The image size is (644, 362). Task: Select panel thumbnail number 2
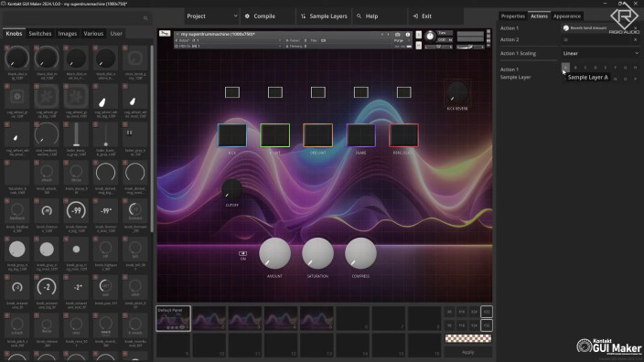click(209, 318)
